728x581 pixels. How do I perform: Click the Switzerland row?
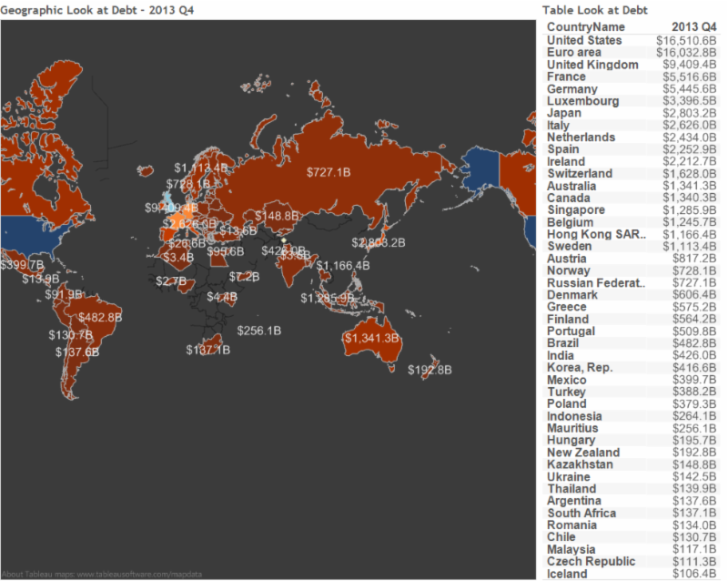(632, 174)
